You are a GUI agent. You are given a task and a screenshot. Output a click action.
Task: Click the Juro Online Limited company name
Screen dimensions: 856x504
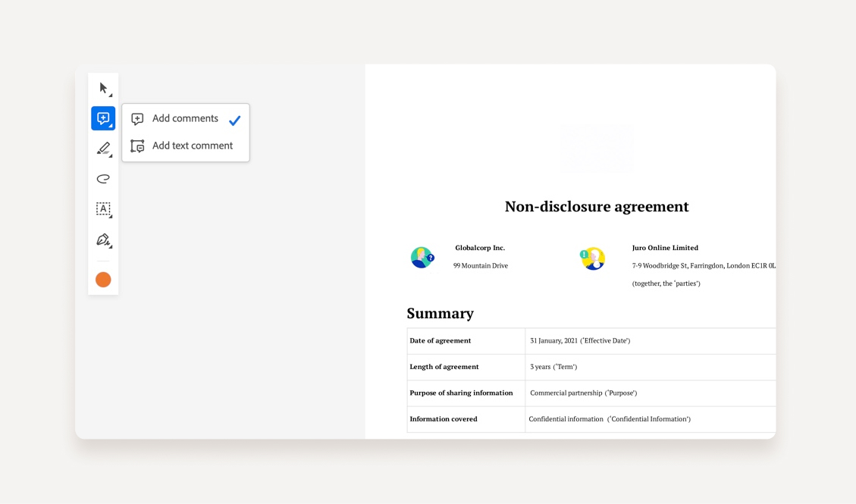point(665,247)
